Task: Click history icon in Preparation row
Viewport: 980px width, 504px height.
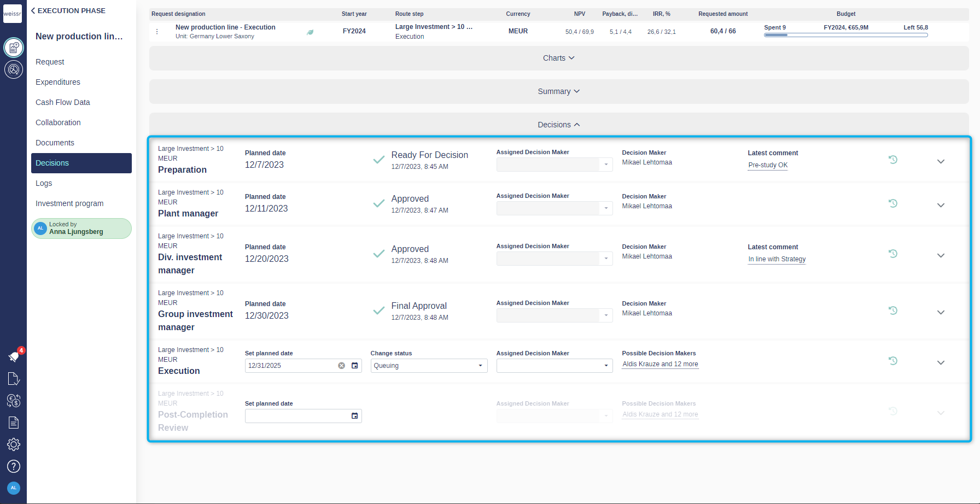Action: (x=893, y=160)
